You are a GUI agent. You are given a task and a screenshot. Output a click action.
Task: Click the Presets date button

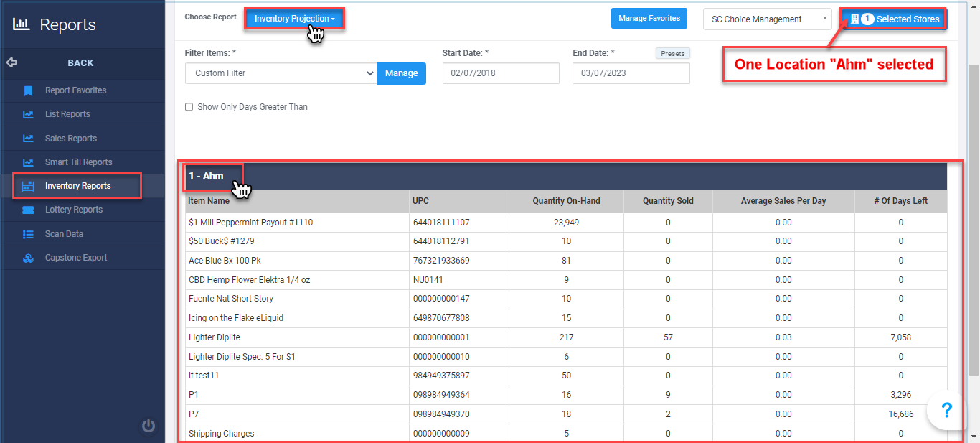(x=672, y=54)
